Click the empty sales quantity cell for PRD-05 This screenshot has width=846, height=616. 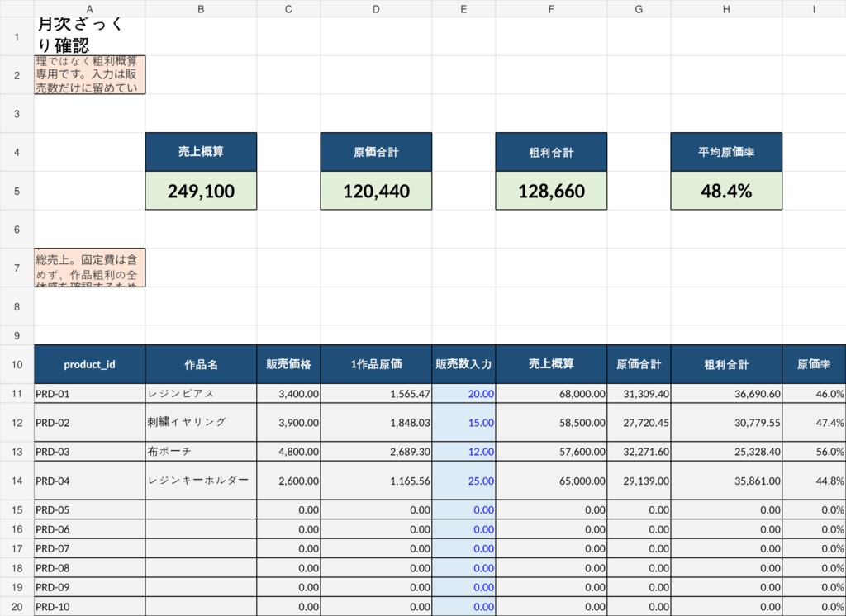[463, 509]
